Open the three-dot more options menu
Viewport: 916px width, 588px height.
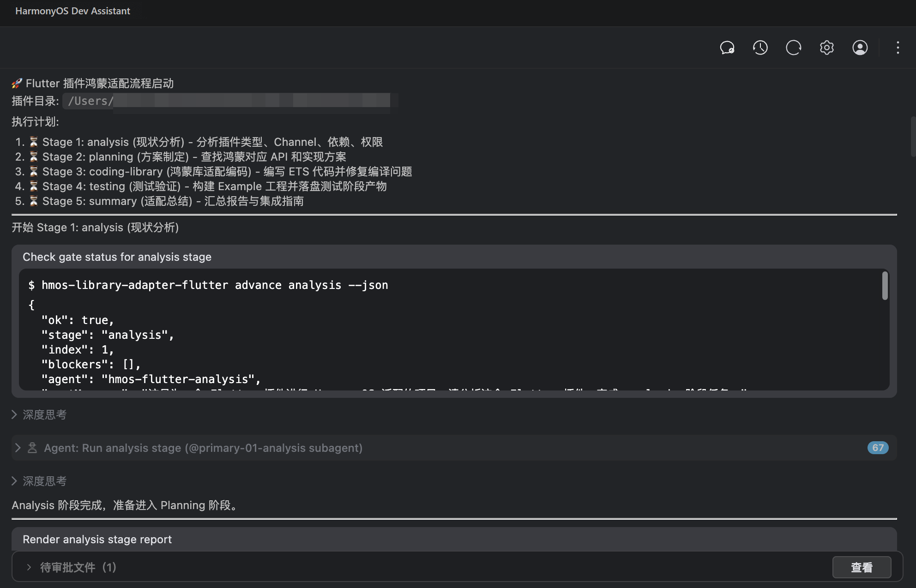coord(898,48)
